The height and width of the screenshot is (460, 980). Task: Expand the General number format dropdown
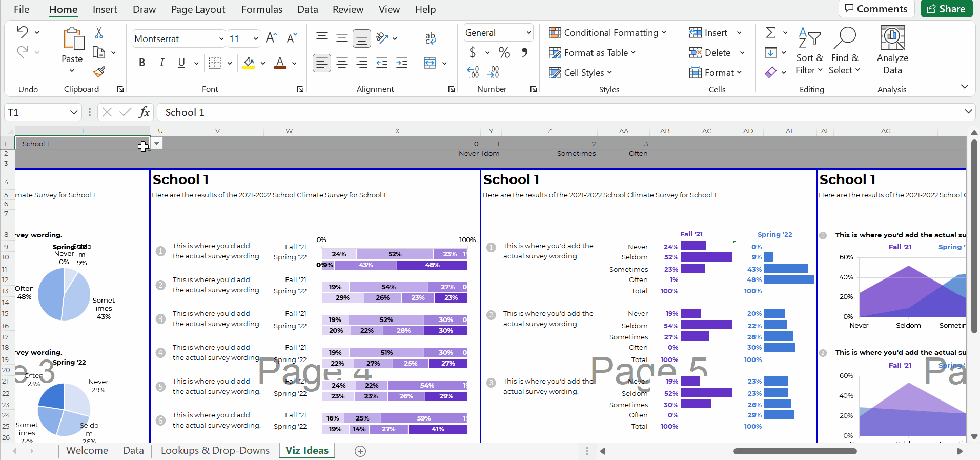tap(528, 33)
